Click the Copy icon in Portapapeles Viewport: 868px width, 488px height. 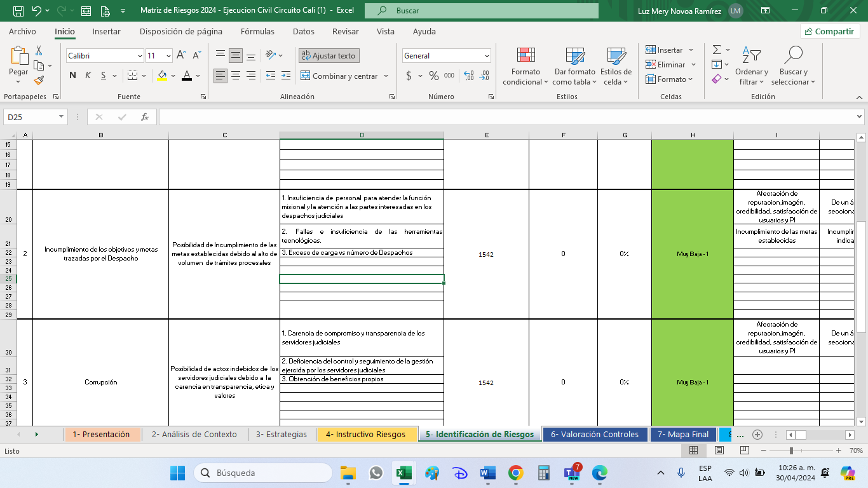[x=39, y=65]
